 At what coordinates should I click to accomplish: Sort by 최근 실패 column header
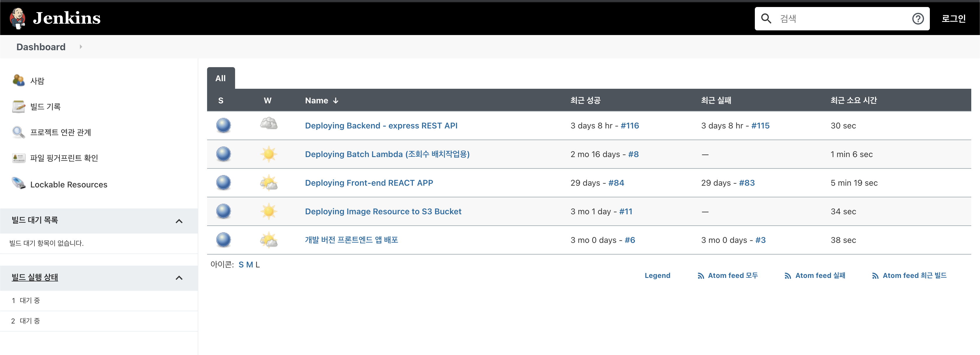pos(716,100)
